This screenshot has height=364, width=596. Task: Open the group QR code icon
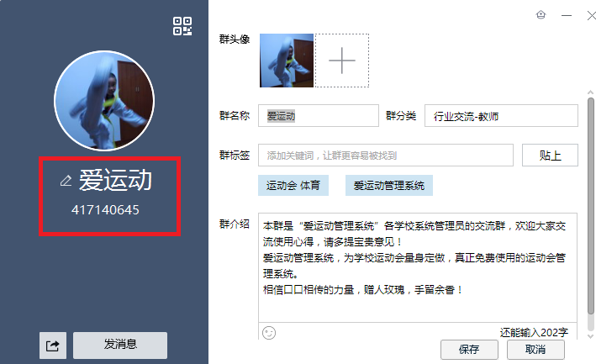click(182, 26)
